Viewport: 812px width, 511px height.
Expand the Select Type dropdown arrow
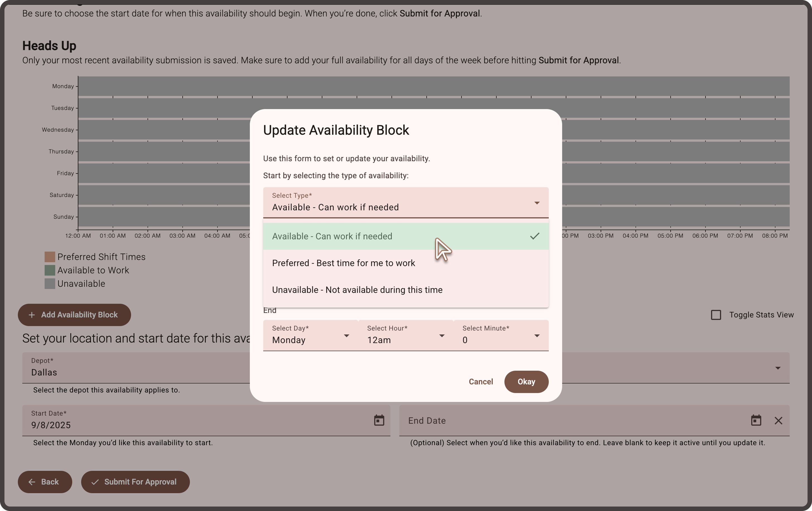[536, 203]
